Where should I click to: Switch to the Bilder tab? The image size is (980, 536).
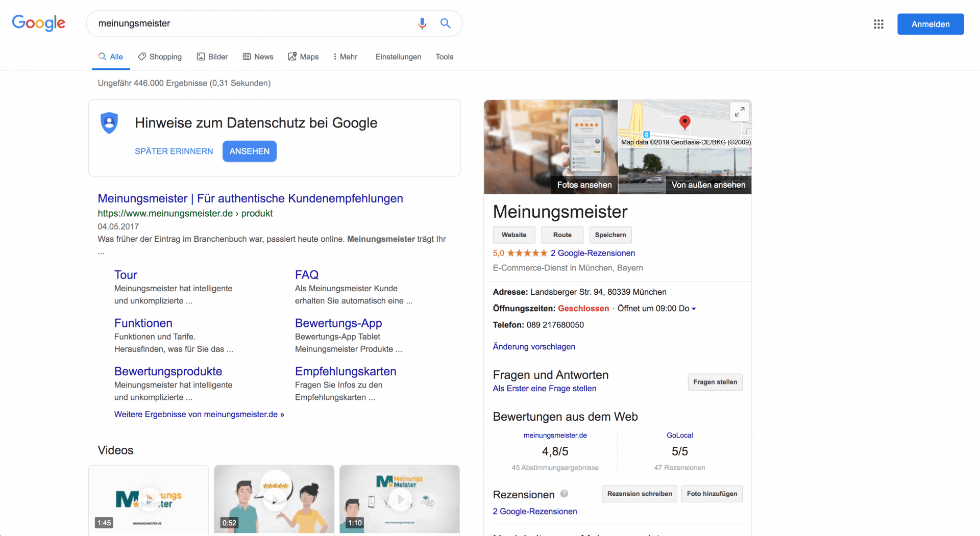[x=212, y=57]
